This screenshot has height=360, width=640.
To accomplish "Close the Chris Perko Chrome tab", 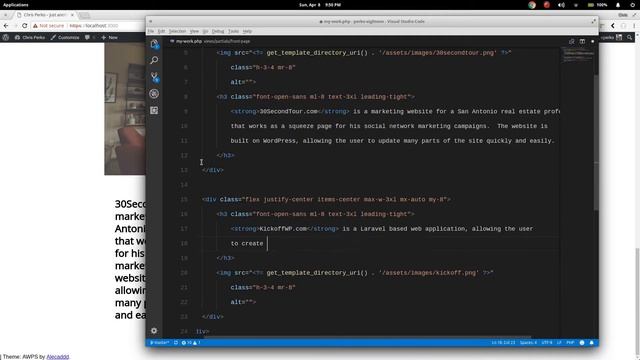I will [72, 15].
